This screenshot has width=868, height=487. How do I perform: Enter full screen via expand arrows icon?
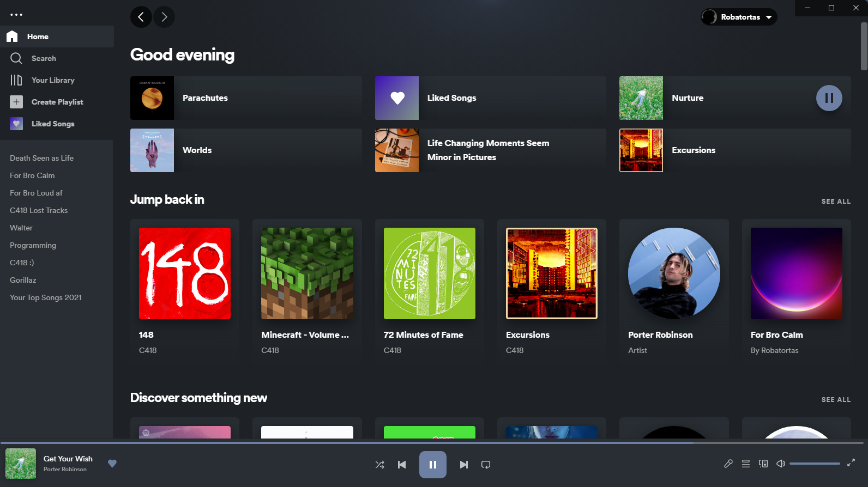click(x=851, y=462)
